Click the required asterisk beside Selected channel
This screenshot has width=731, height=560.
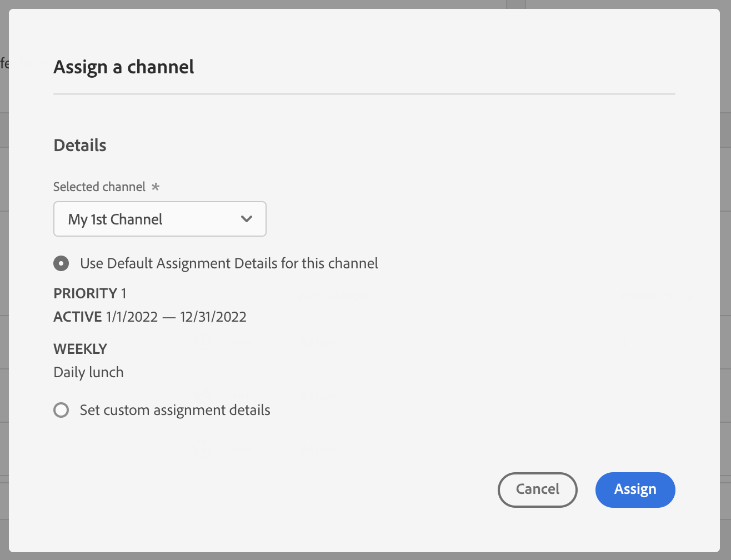[156, 187]
